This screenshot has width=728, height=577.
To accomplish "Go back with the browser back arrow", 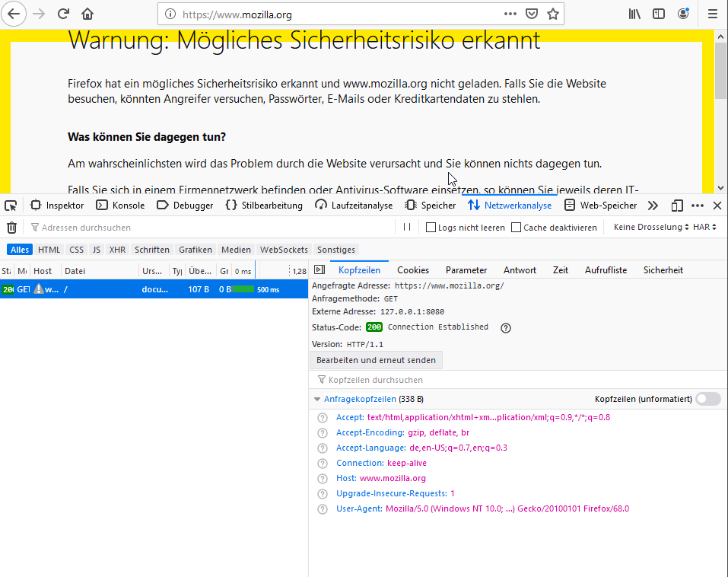I will point(14,14).
